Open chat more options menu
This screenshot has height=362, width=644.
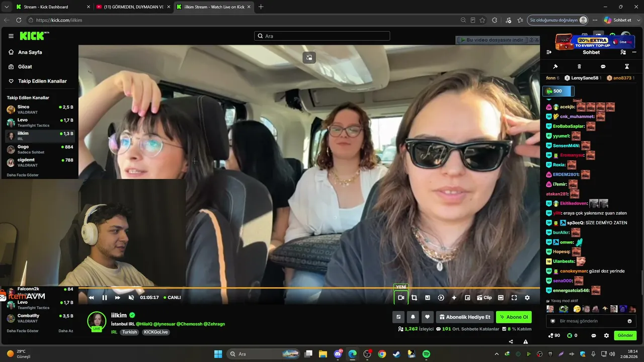(634, 52)
